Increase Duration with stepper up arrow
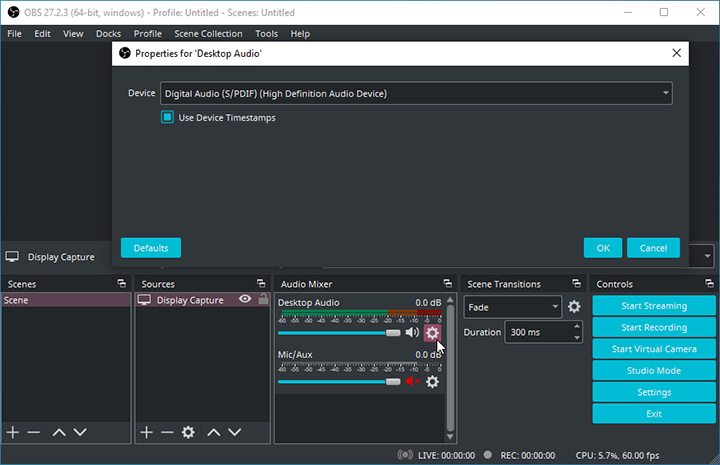This screenshot has width=720, height=465. coord(576,327)
